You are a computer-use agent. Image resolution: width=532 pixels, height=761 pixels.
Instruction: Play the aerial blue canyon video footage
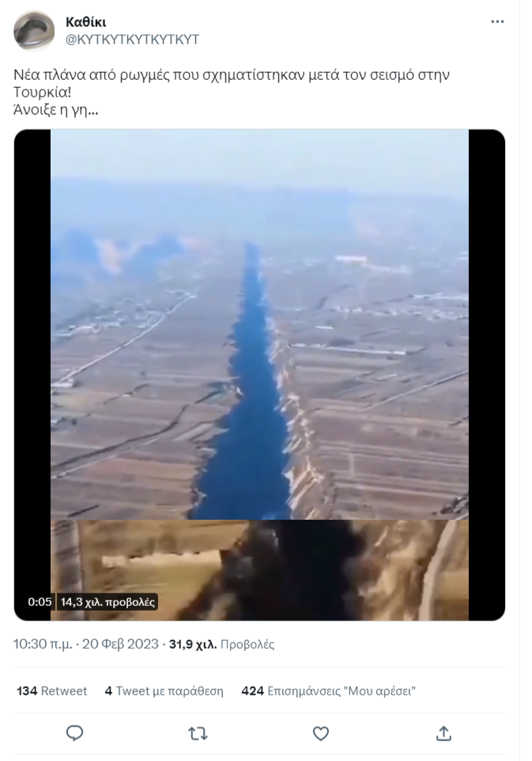tap(259, 324)
